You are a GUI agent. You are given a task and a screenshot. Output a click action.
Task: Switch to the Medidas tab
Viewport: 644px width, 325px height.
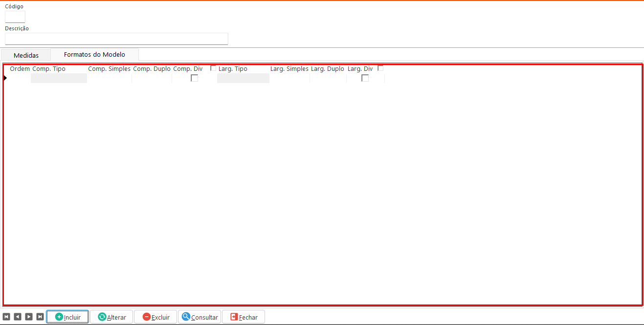pyautogui.click(x=26, y=55)
